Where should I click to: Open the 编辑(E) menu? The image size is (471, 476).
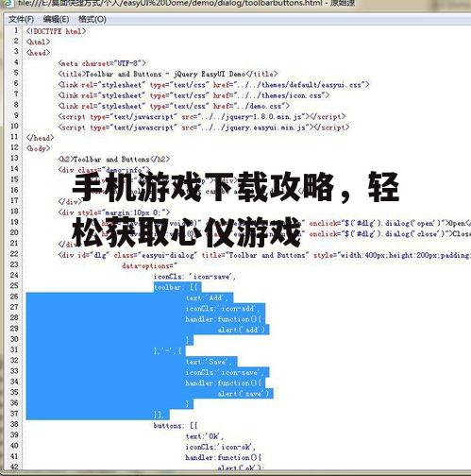[56, 20]
